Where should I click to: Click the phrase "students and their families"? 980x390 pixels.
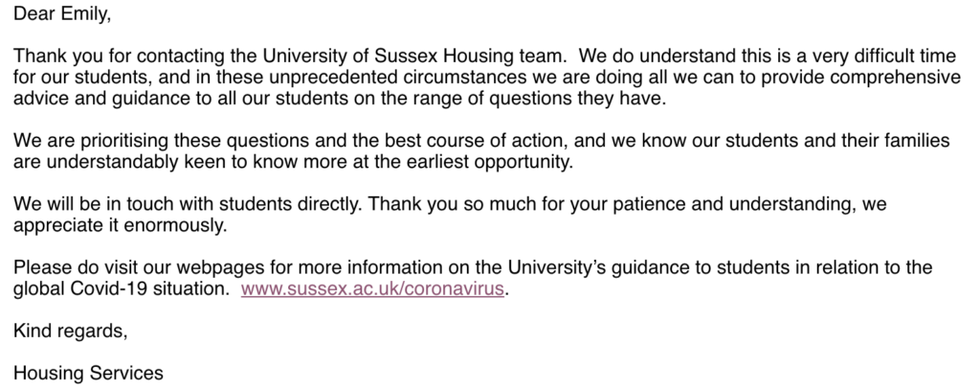click(837, 140)
